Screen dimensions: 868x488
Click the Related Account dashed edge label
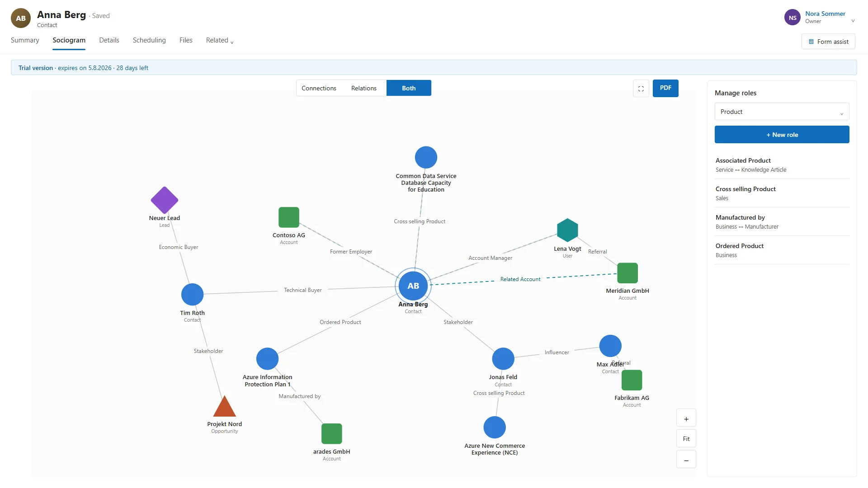point(520,279)
